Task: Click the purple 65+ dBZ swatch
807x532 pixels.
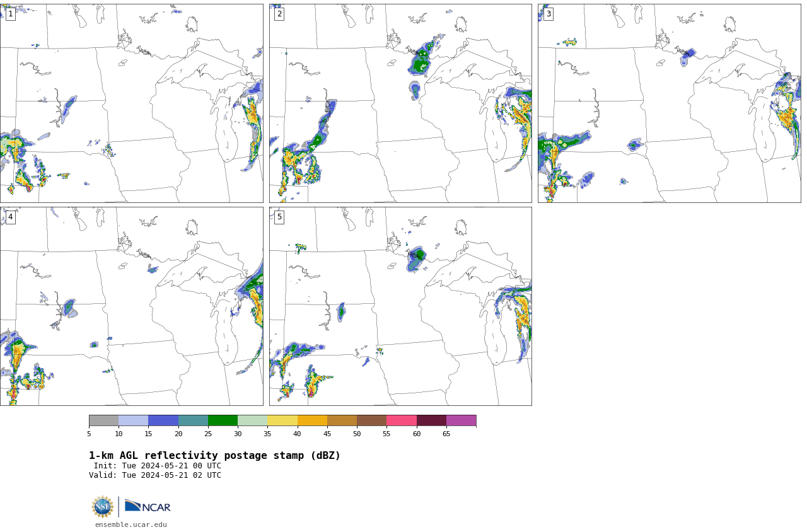Action: coord(461,420)
